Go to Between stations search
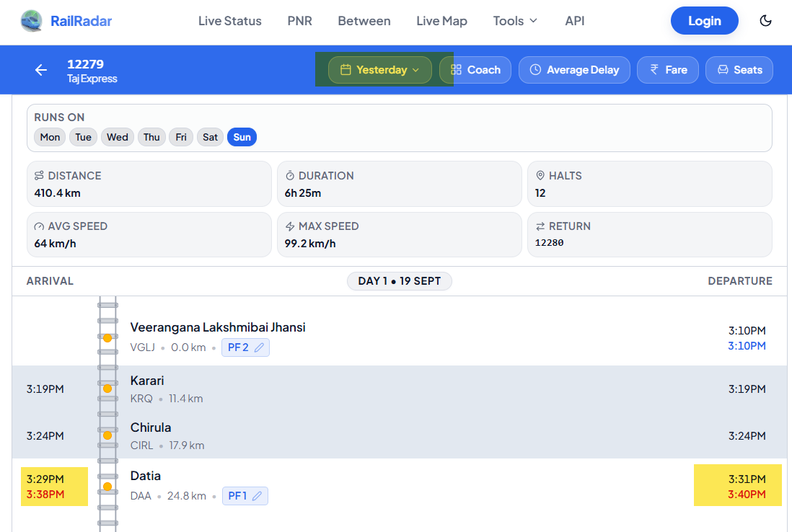Viewport: 792px width, 532px height. (x=364, y=21)
